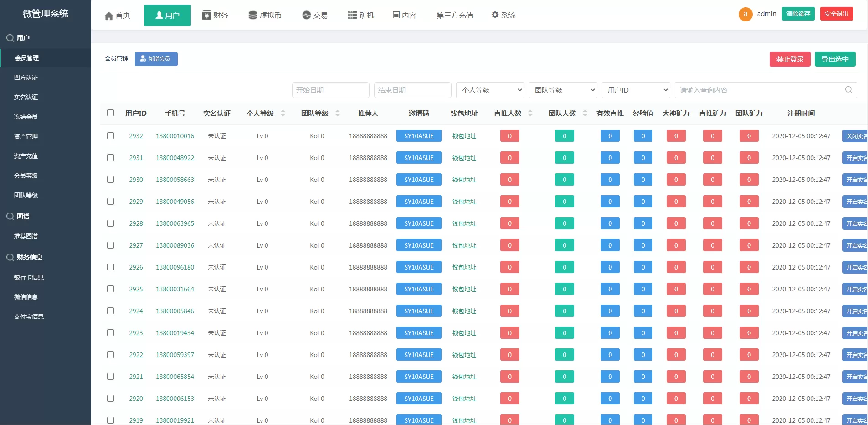
Task: Click the admin user avatar icon
Action: [x=745, y=14]
